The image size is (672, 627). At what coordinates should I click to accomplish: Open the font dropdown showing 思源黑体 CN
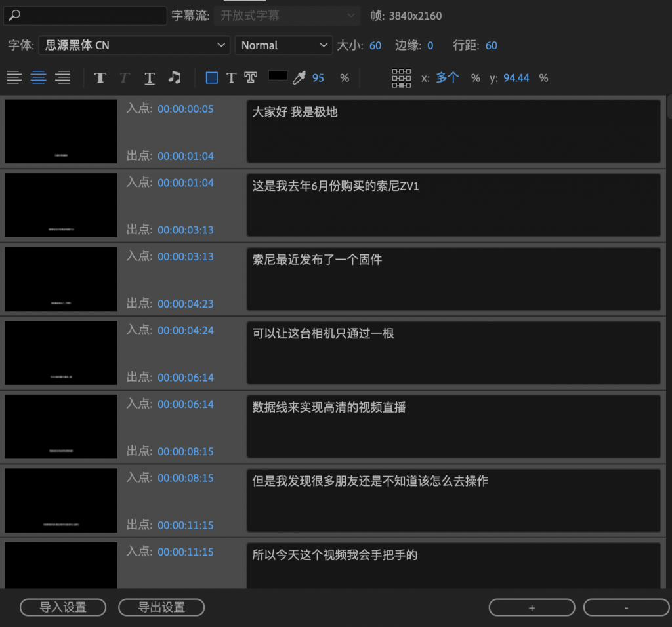tap(134, 45)
